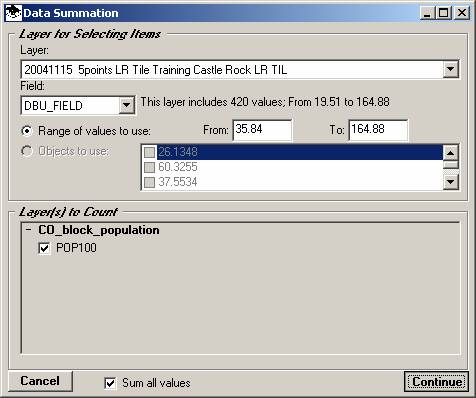Minimize the Data Summation window
The width and height of the screenshot is (476, 398).
[x=427, y=13]
